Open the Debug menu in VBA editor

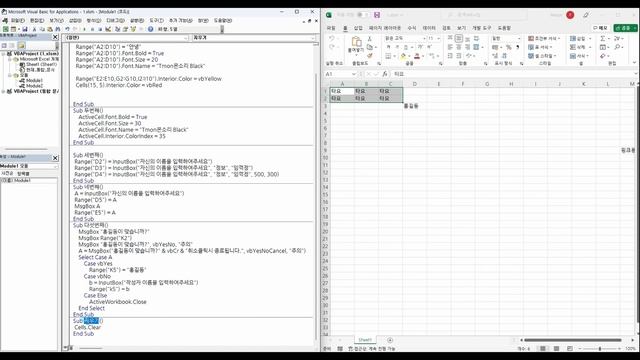116,20
